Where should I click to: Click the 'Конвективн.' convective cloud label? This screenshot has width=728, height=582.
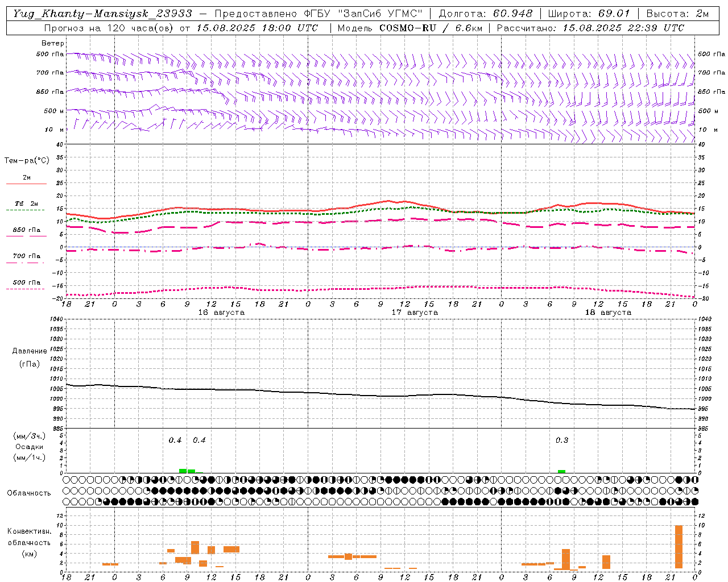29,531
